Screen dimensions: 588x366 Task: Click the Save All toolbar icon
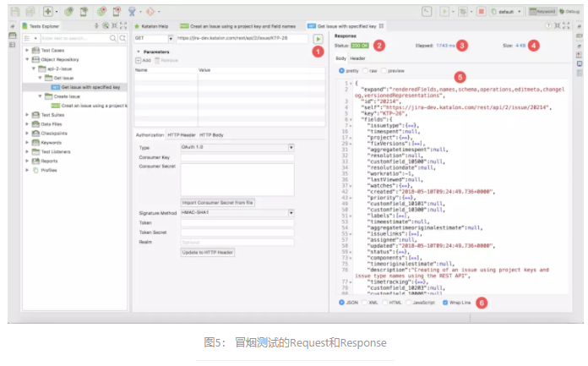(x=30, y=12)
